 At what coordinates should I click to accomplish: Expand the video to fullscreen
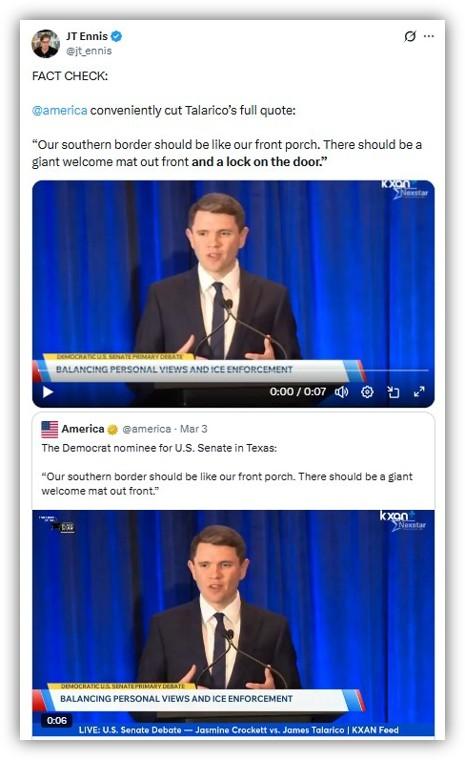point(419,392)
